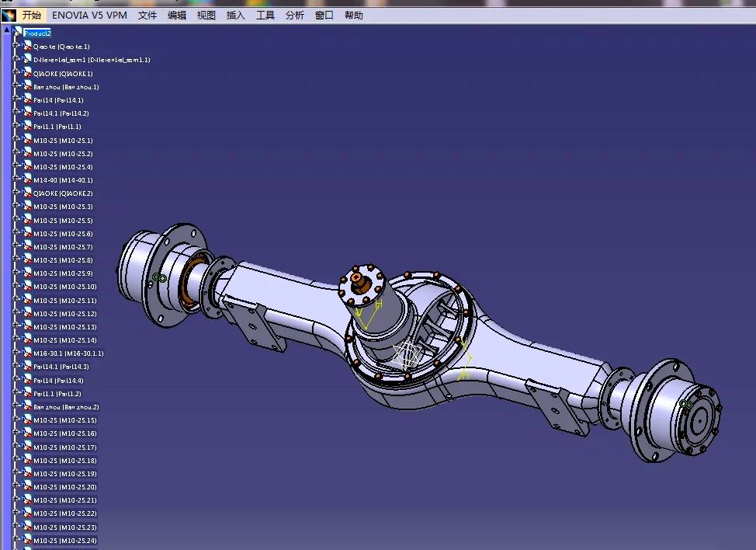The image size is (756, 550).
Task: Click the left wheel hub flange of the axle
Action: click(x=176, y=275)
